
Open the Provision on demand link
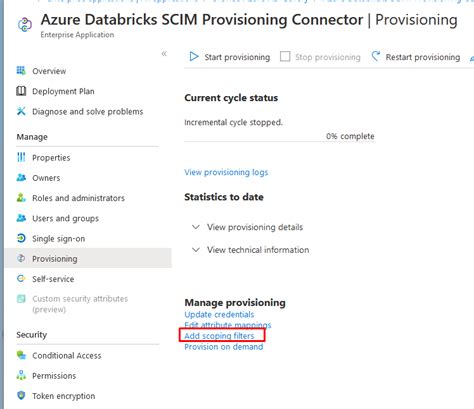point(224,347)
